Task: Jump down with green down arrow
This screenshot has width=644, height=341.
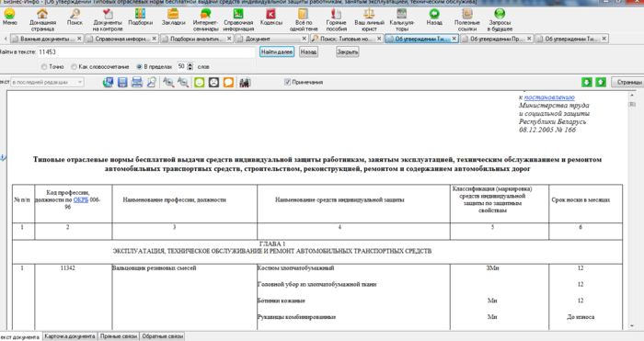Action: (587, 82)
